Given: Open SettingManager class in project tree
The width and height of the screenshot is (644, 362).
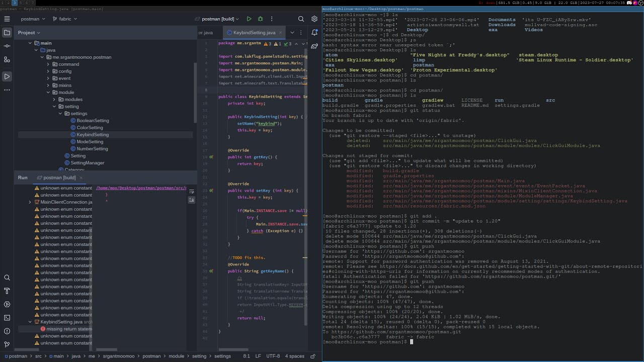Looking at the screenshot, I should click(x=87, y=163).
